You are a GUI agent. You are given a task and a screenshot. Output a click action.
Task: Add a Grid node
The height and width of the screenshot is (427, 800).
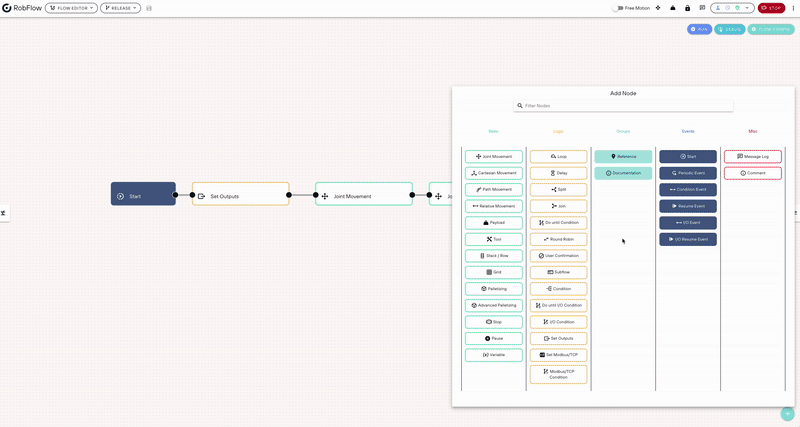pos(494,272)
